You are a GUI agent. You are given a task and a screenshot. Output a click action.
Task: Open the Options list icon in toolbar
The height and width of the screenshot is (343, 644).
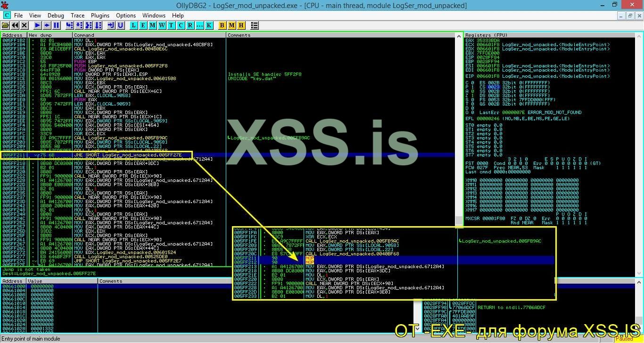pos(255,25)
